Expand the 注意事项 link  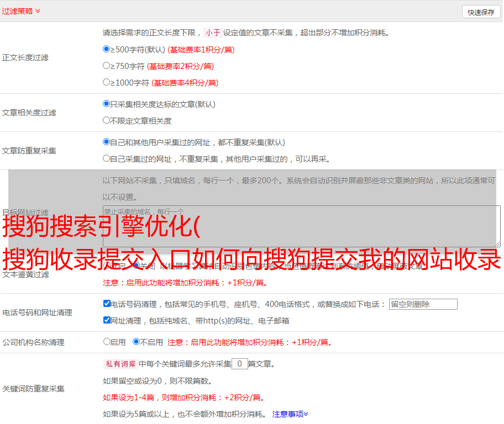click(290, 415)
